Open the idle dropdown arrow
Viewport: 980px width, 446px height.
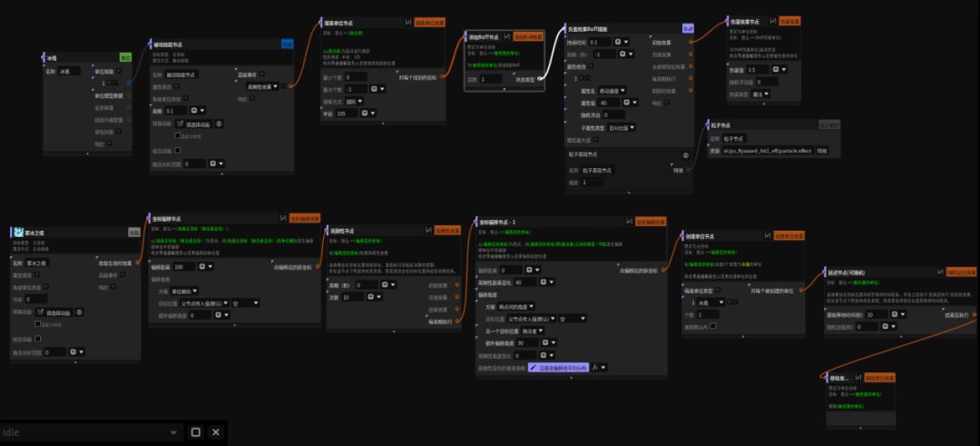173,433
